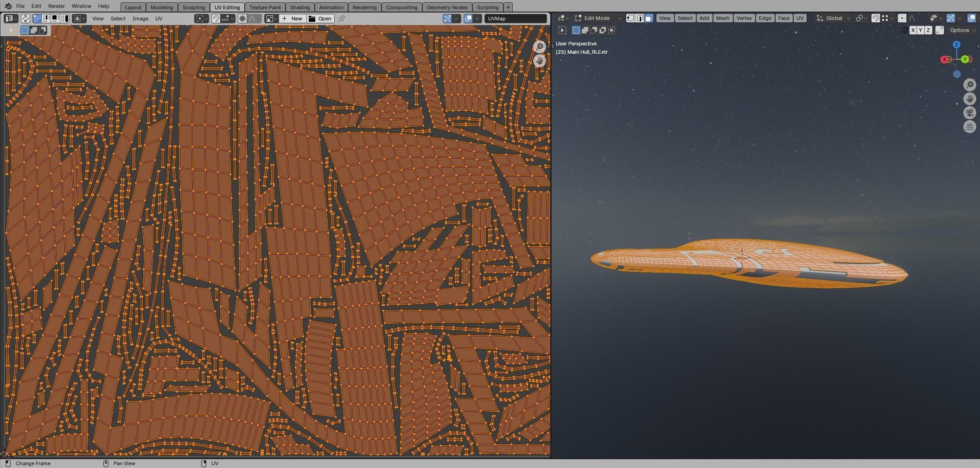This screenshot has height=468, width=980.
Task: Open the Vertex menu in 3D viewport
Action: (744, 18)
